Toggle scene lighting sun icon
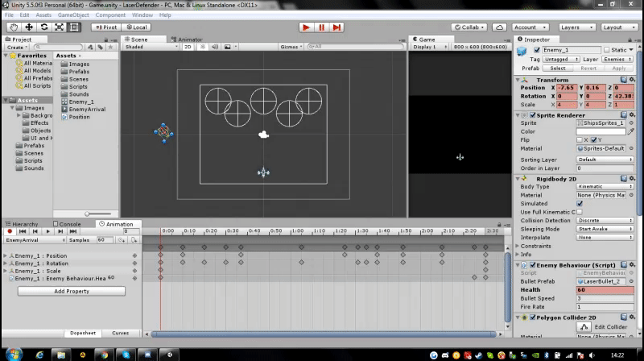The image size is (644, 361). coord(203,47)
